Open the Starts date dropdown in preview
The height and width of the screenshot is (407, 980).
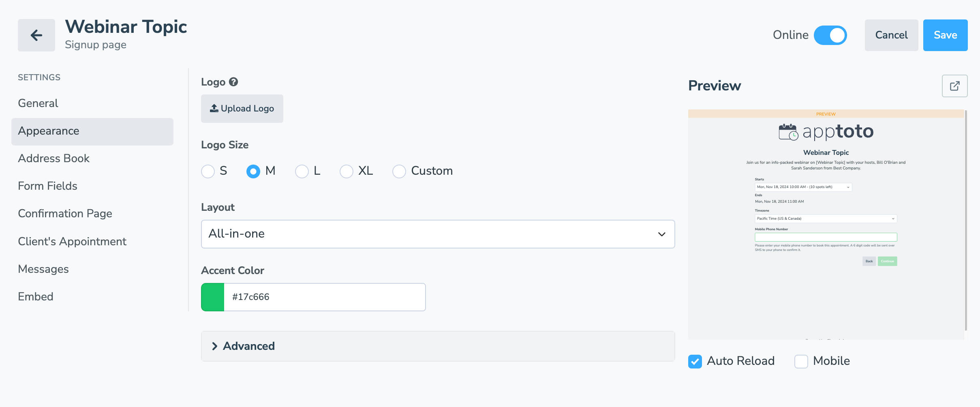pos(803,187)
